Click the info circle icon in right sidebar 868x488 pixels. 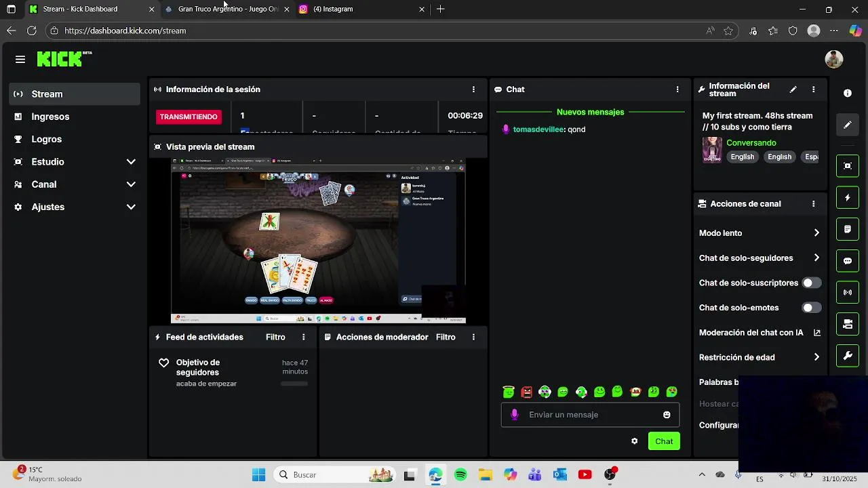point(848,93)
